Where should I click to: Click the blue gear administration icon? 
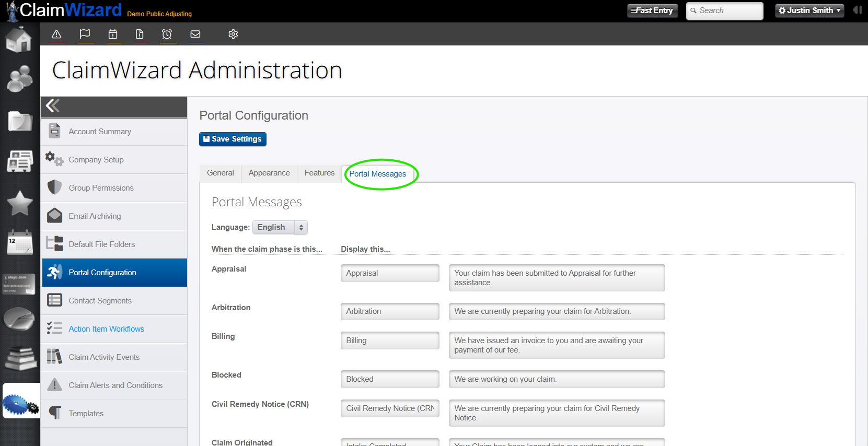pyautogui.click(x=21, y=401)
